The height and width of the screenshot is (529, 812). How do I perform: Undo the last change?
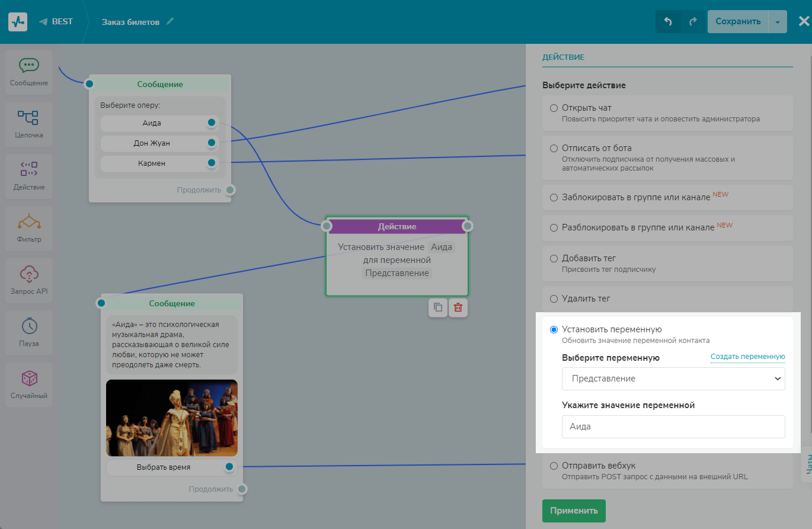(x=668, y=22)
